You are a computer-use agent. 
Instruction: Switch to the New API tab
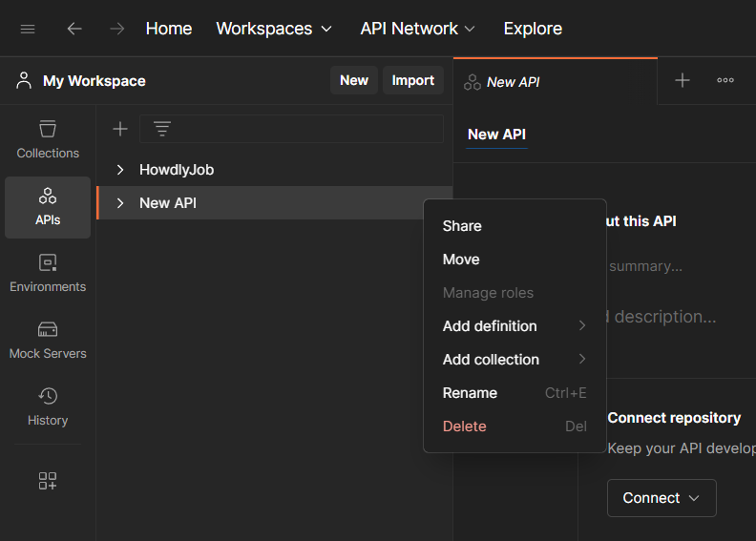coord(555,82)
